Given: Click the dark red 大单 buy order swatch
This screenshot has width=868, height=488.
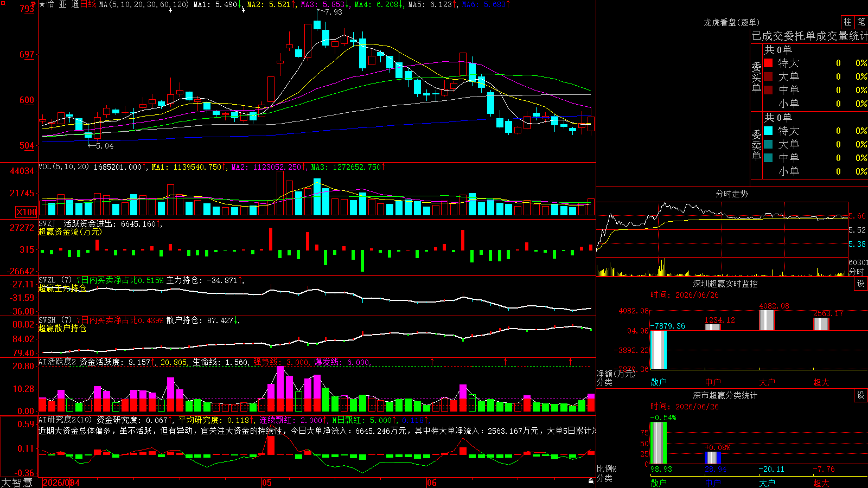Looking at the screenshot, I should (768, 76).
